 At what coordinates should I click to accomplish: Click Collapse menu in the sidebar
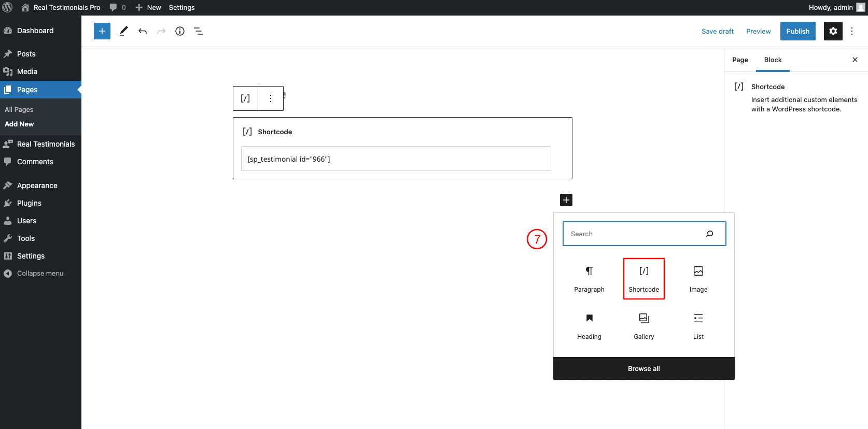click(40, 274)
